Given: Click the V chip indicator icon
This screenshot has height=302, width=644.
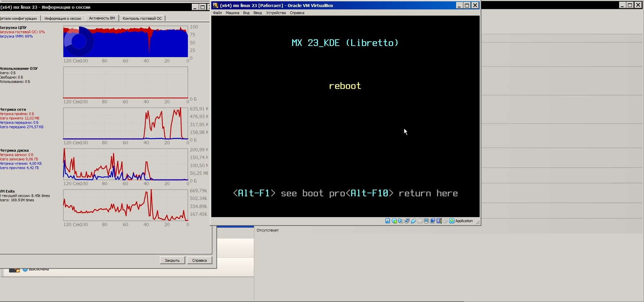Looking at the screenshot, I should tap(439, 221).
